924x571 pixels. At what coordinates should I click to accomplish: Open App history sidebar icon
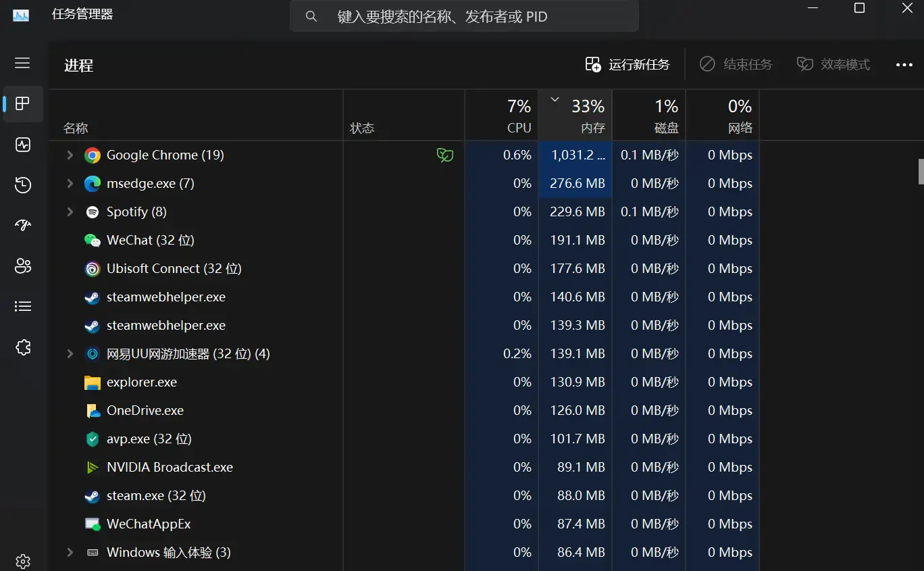pyautogui.click(x=23, y=185)
